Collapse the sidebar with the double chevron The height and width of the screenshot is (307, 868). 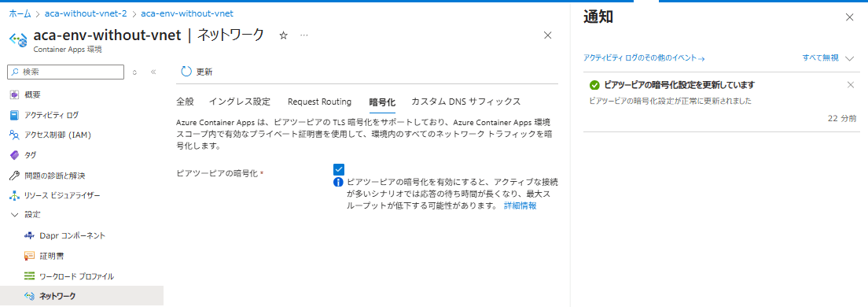[153, 72]
